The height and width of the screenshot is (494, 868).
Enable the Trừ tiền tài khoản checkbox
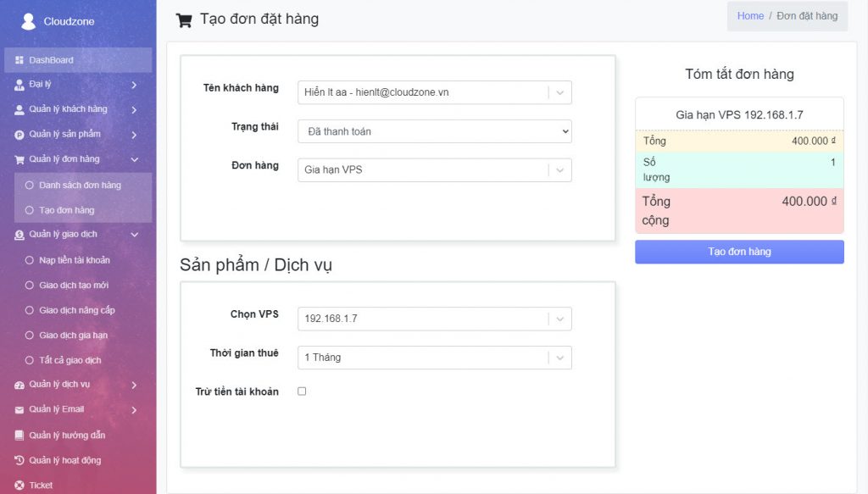click(x=301, y=391)
